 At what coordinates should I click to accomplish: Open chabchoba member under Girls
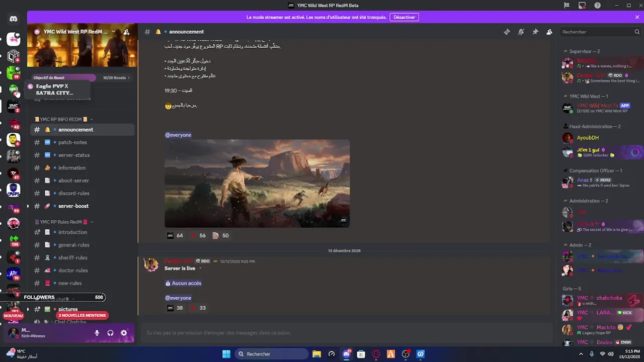click(602, 300)
